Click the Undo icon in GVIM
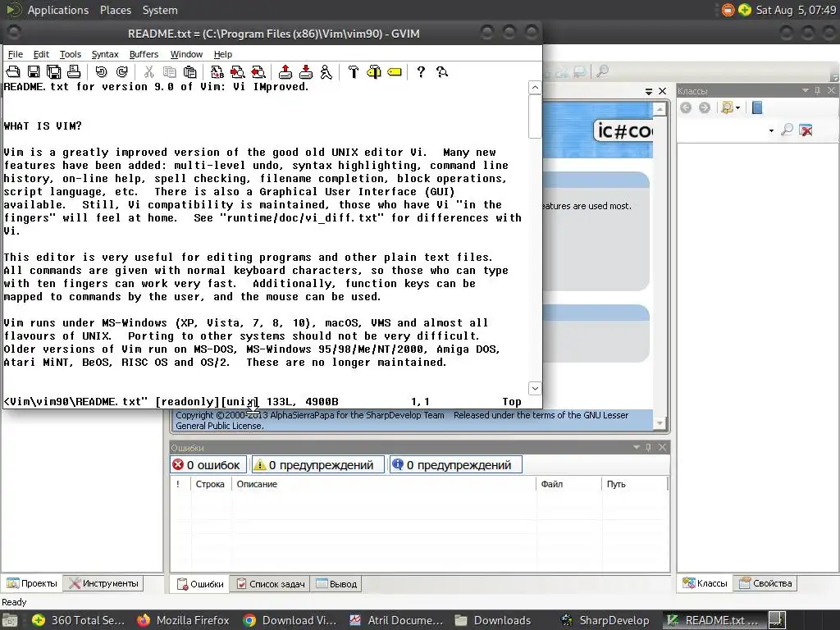This screenshot has height=630, width=840. (101, 72)
